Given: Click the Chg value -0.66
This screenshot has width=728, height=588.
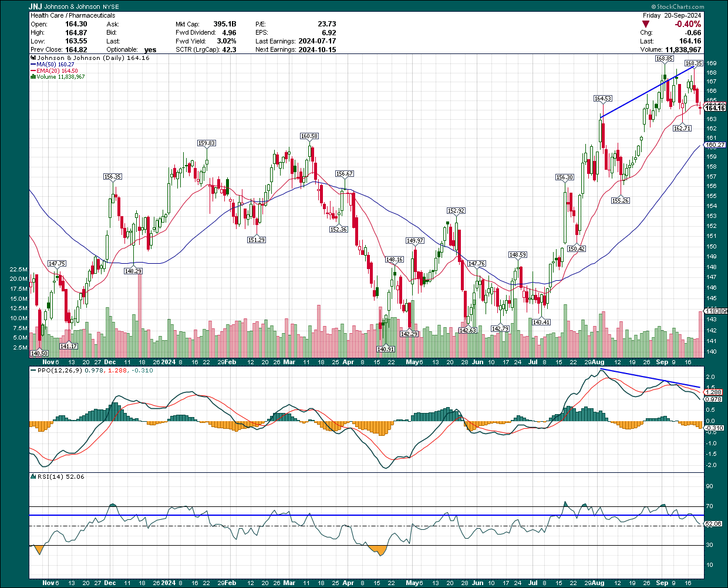Looking at the screenshot, I should 693,33.
